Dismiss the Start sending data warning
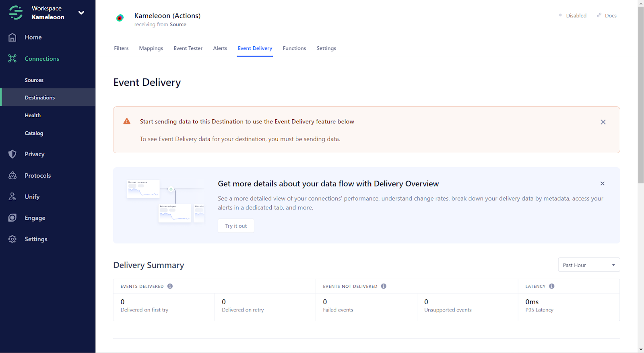 pos(603,122)
